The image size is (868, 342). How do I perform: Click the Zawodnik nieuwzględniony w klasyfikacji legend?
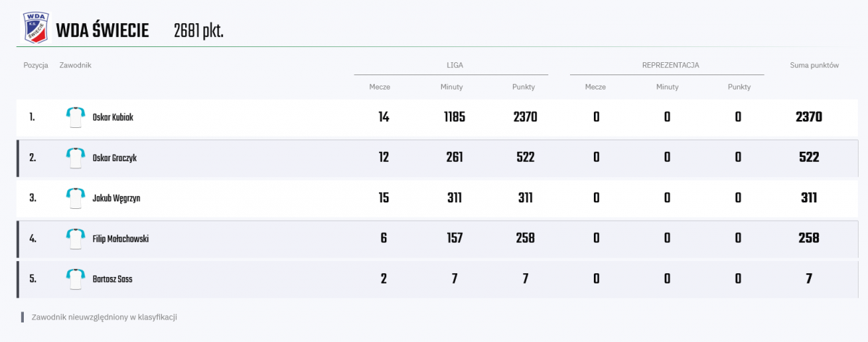click(x=104, y=317)
